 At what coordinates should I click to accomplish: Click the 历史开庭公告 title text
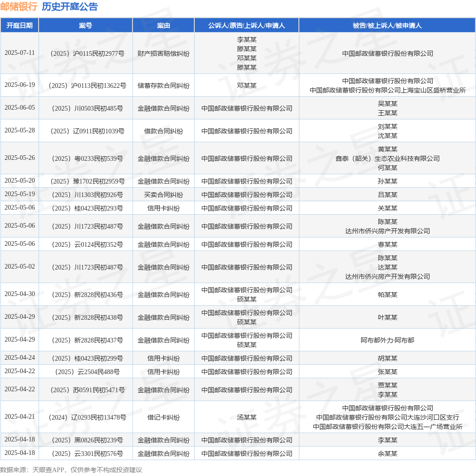70,7
